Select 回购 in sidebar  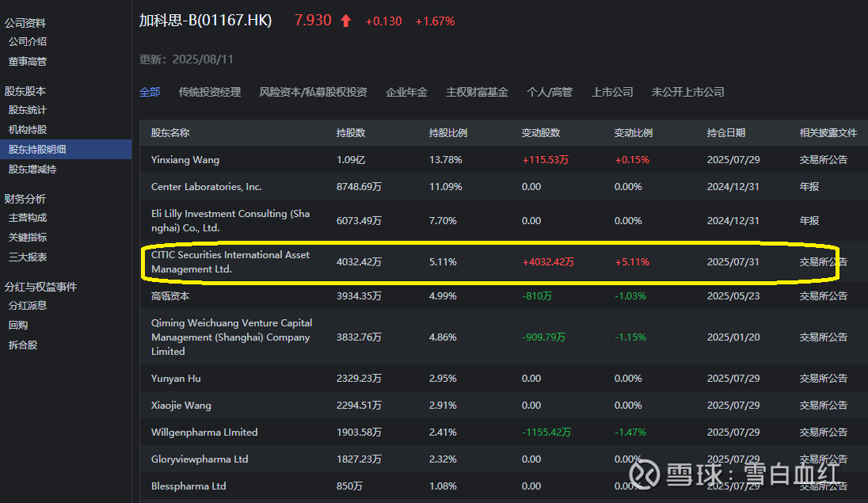click(x=18, y=326)
